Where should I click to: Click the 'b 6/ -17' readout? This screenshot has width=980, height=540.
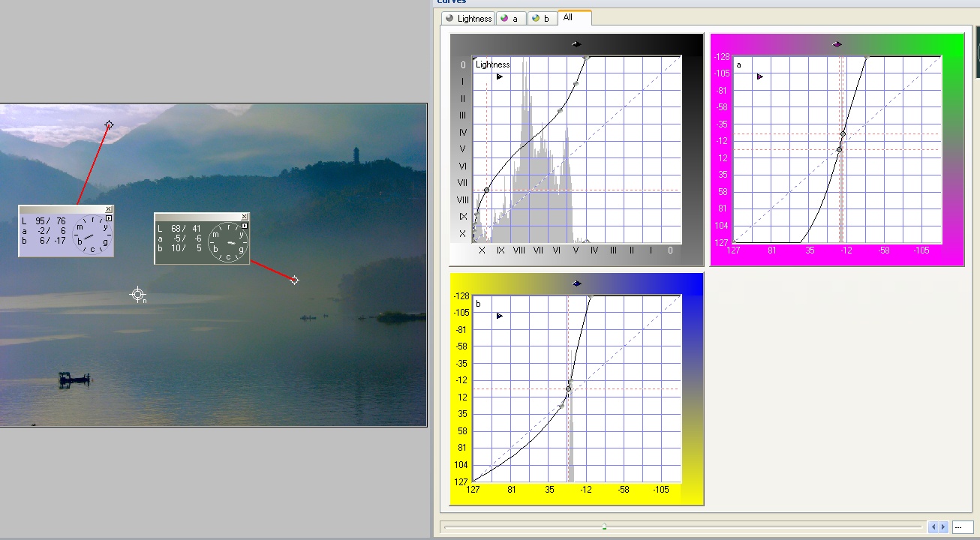click(x=44, y=241)
